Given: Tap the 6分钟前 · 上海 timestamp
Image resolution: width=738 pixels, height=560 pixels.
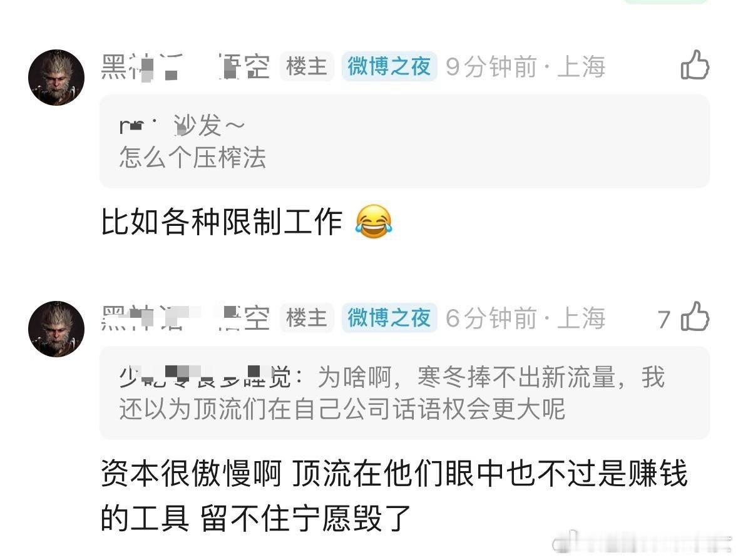Looking at the screenshot, I should click(525, 318).
